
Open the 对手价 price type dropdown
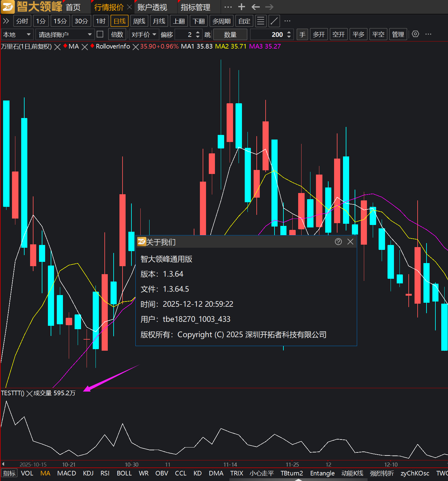(x=144, y=34)
